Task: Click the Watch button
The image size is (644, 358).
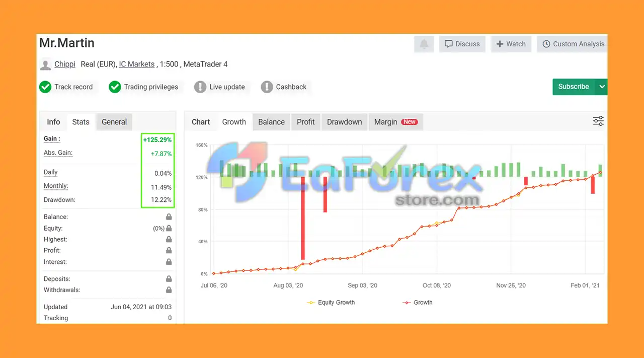Action: (511, 44)
